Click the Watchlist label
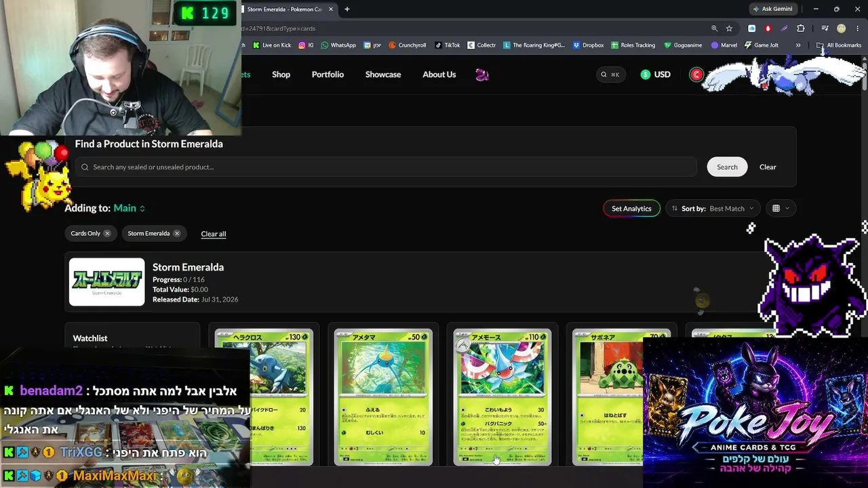Screen dimensions: 868x488 pos(90,338)
